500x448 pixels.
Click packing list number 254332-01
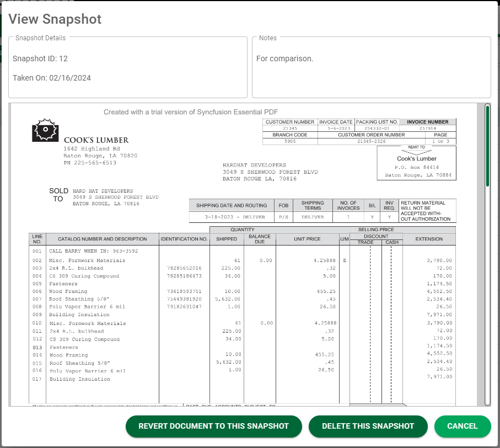pos(377,128)
